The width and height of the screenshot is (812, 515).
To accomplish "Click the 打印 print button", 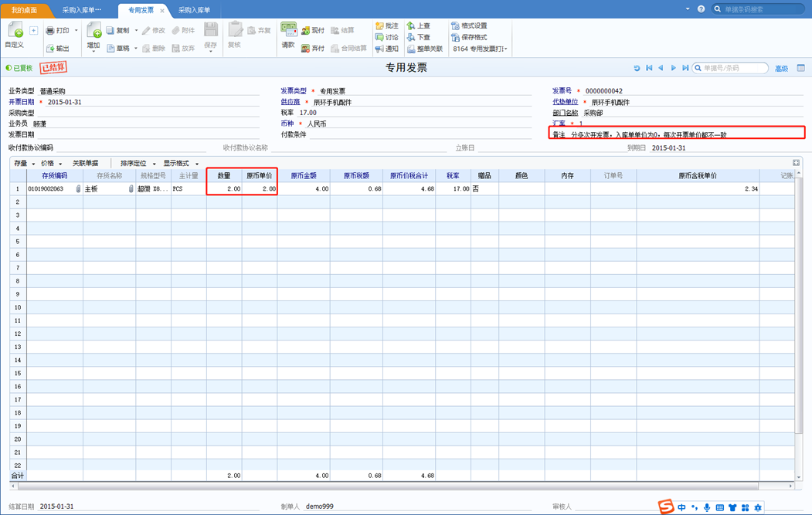I will [x=57, y=31].
